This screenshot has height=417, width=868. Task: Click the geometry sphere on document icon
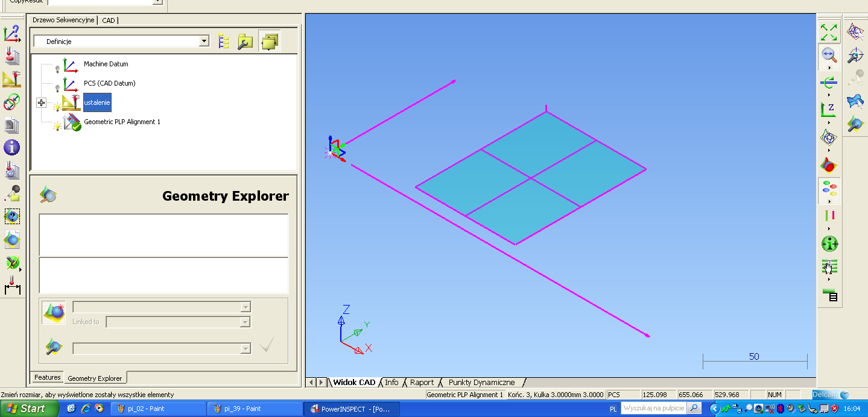click(11, 239)
